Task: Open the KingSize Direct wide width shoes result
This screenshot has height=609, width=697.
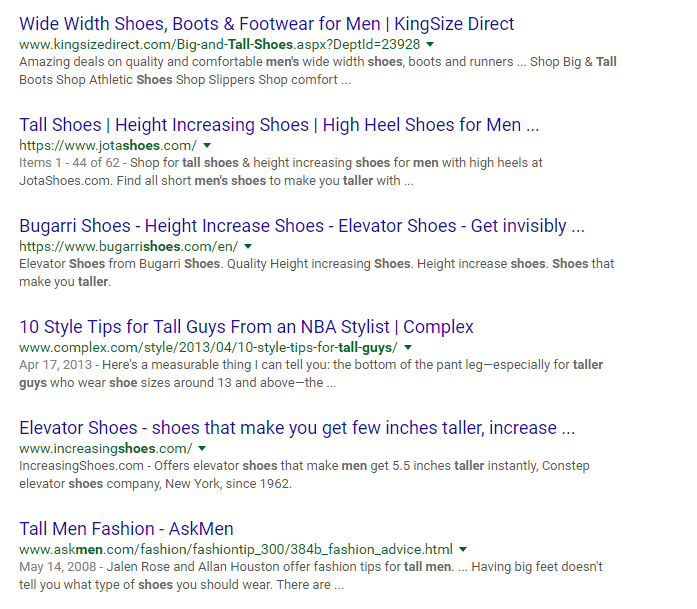Action: pyautogui.click(x=267, y=24)
